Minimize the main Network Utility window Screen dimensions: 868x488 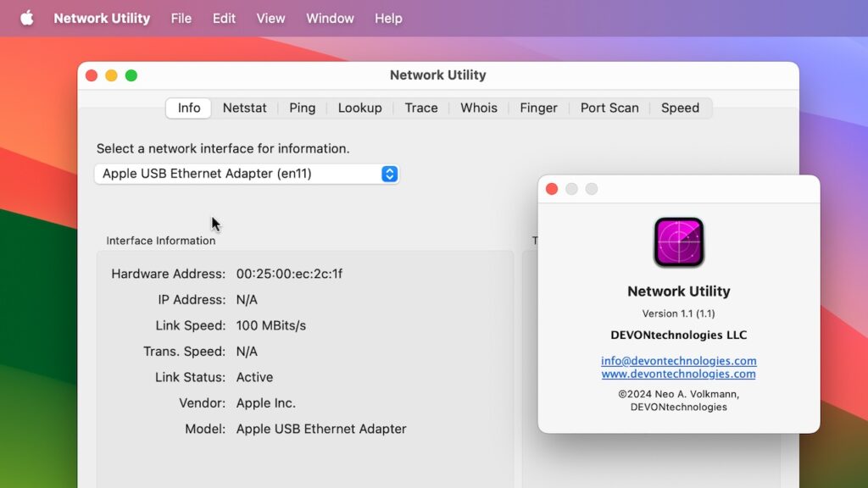(x=111, y=75)
